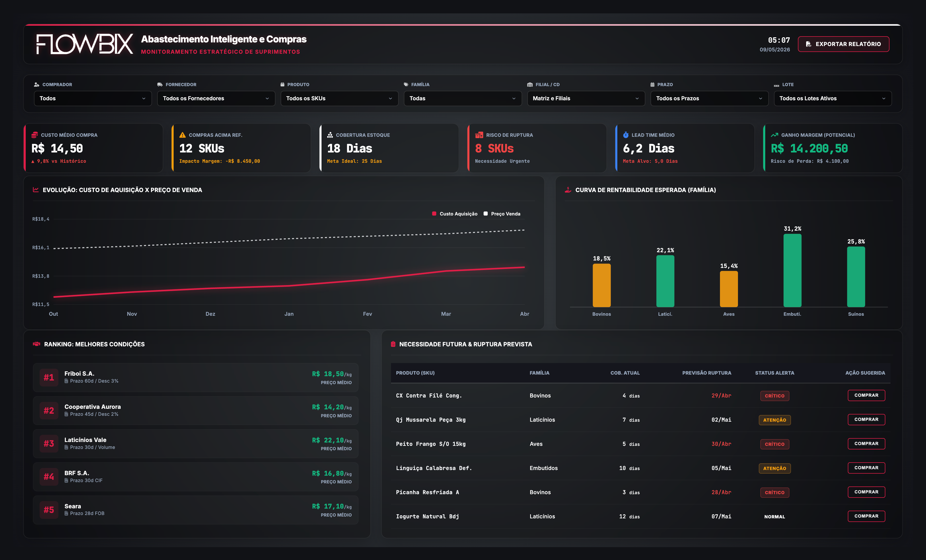Click the coins icon beside Custo Médio Compra

tap(34, 135)
